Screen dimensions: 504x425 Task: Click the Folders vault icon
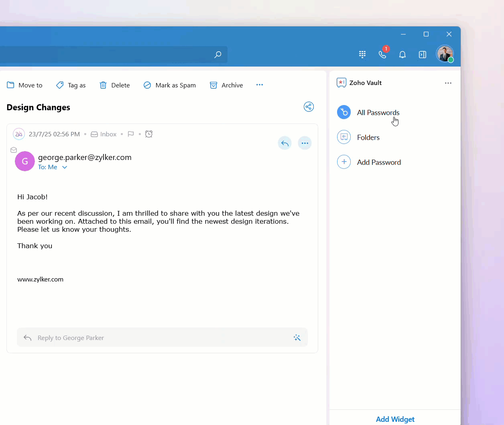(344, 137)
